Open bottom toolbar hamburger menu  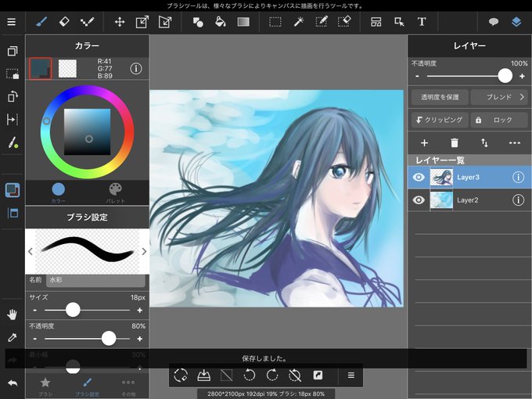(351, 376)
